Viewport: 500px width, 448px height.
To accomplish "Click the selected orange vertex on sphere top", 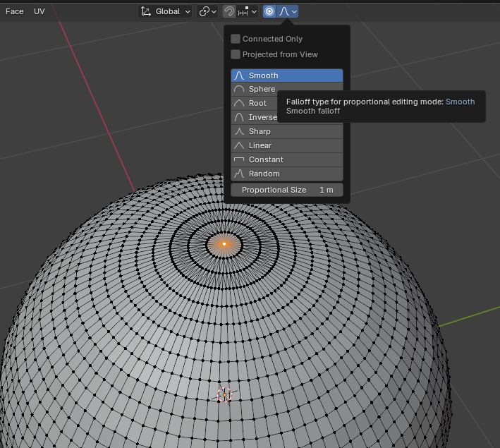I will pyautogui.click(x=224, y=244).
